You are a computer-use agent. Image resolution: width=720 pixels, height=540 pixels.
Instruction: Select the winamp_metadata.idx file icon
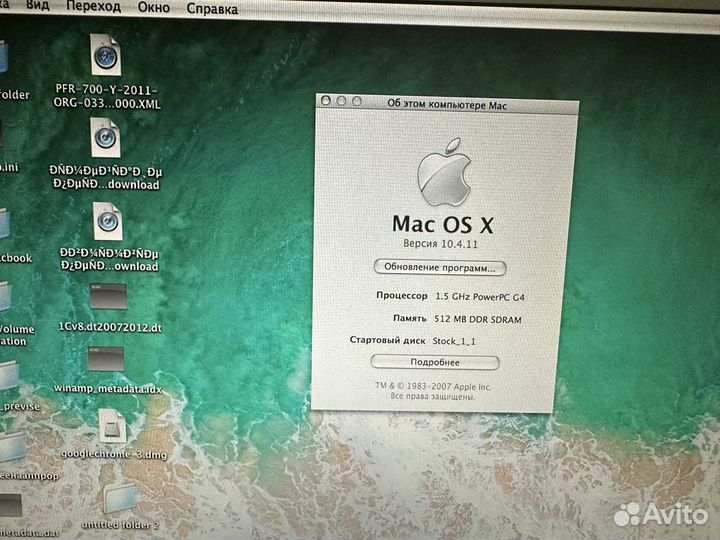tap(106, 359)
